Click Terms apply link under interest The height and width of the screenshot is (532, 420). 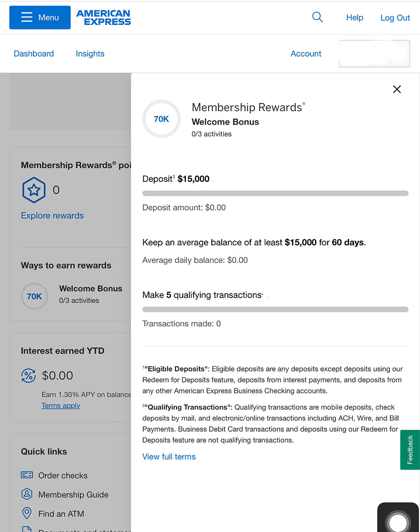[x=61, y=406]
